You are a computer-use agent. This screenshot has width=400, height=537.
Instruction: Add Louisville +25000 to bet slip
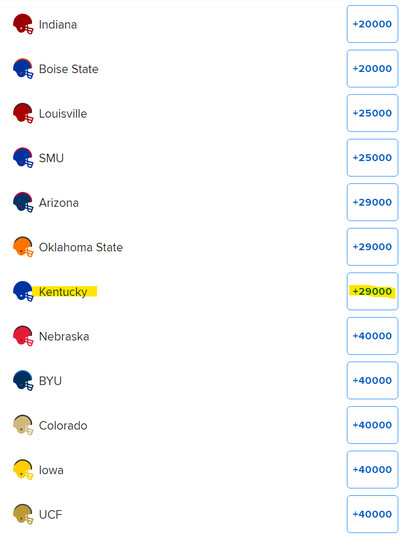(x=372, y=113)
